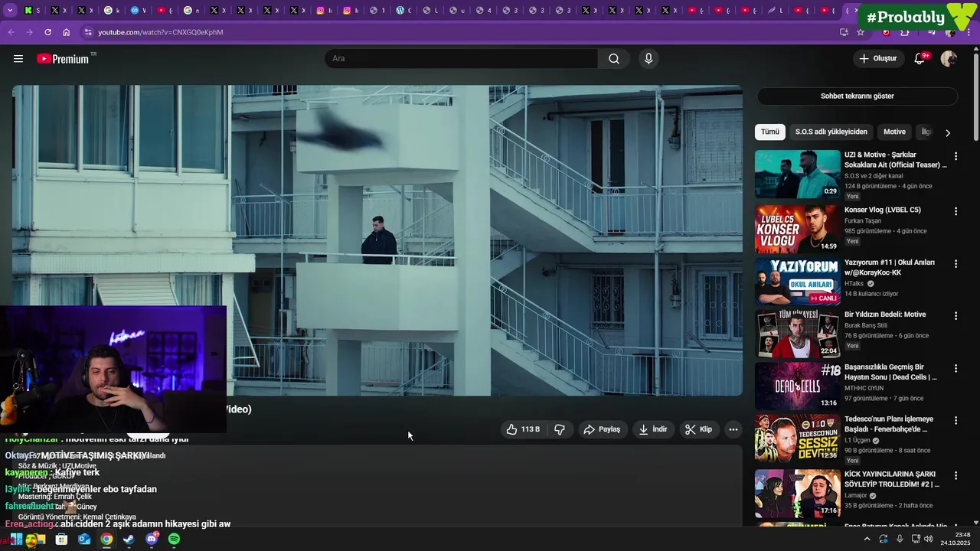Download the video with İndir button

pos(653,429)
